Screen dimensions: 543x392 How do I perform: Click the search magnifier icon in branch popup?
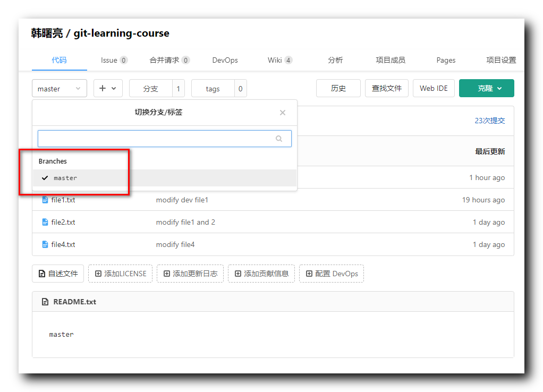(279, 139)
